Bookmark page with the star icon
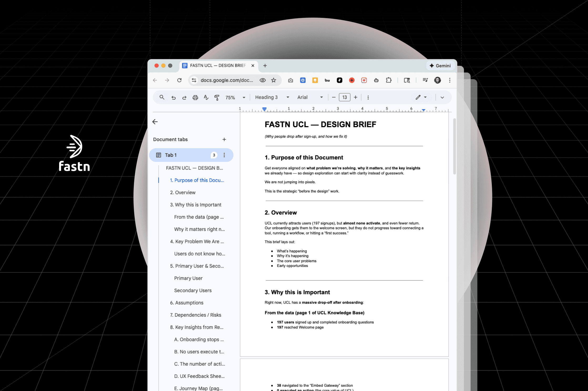 (274, 80)
